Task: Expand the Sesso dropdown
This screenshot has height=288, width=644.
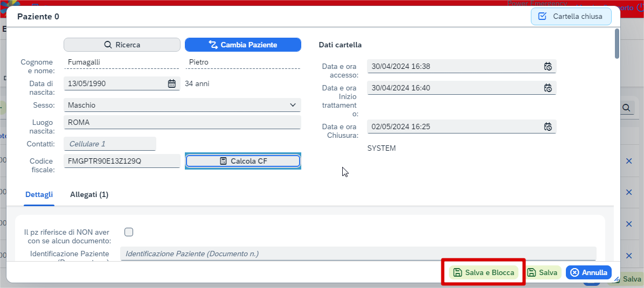Action: (182, 105)
